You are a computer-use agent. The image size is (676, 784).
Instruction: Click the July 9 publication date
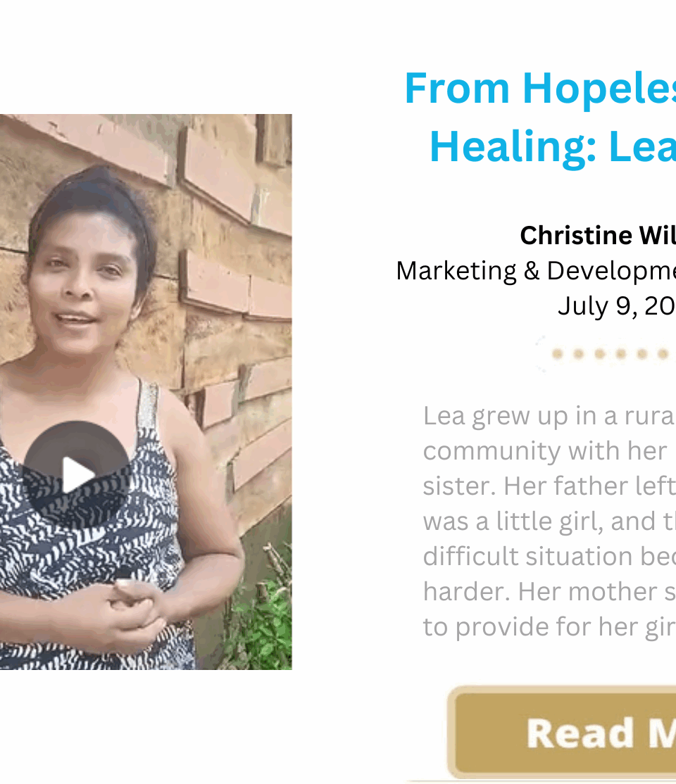[616, 305]
